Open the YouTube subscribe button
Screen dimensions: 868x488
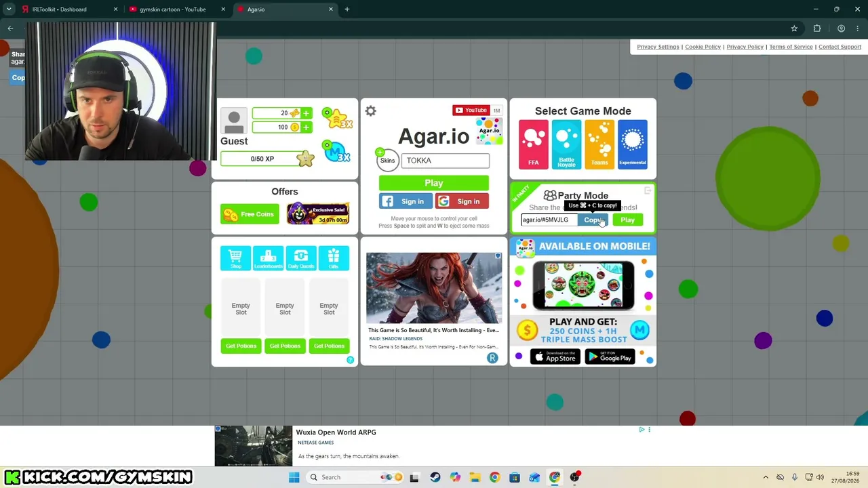coord(471,110)
